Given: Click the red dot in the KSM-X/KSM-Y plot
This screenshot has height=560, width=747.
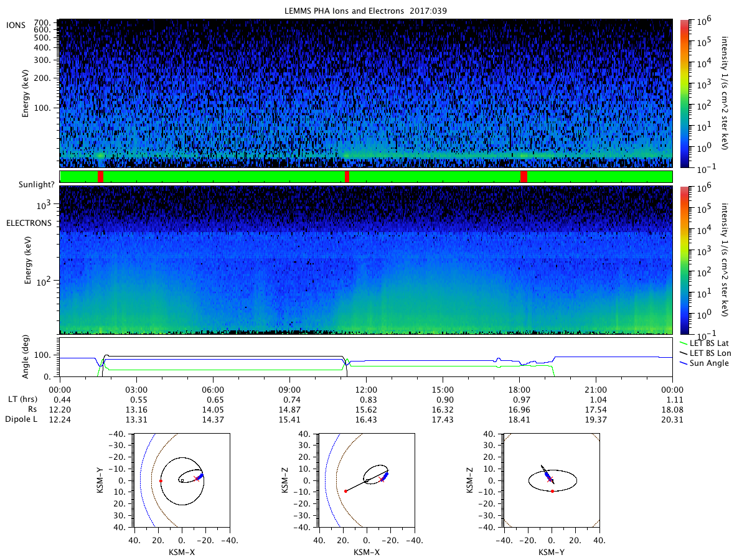Looking at the screenshot, I should [161, 481].
